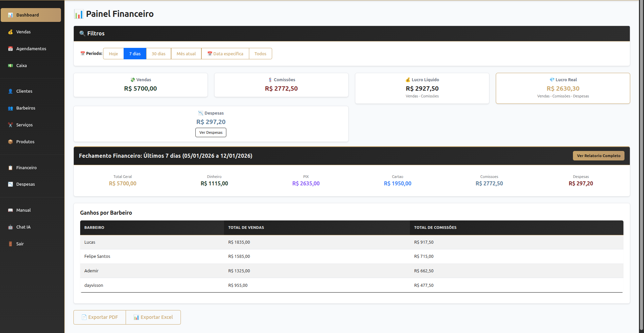Launch Chat IA from the sidebar icon
The image size is (644, 333).
point(10,227)
